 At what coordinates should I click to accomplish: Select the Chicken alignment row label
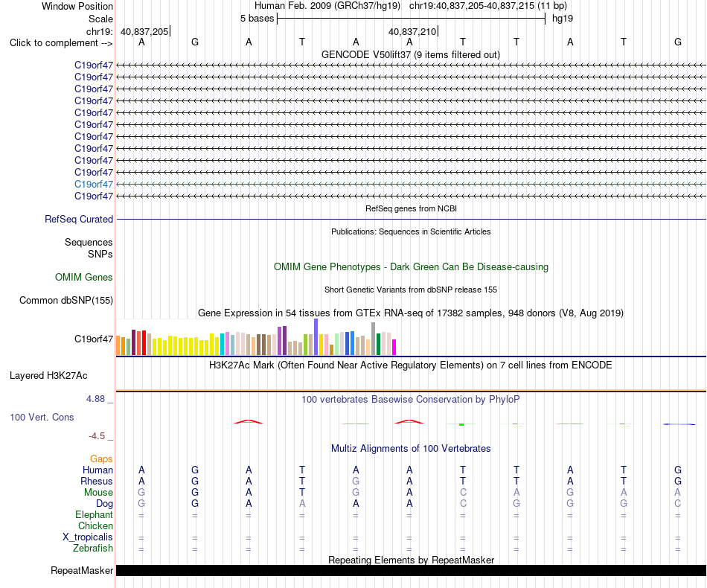point(95,525)
